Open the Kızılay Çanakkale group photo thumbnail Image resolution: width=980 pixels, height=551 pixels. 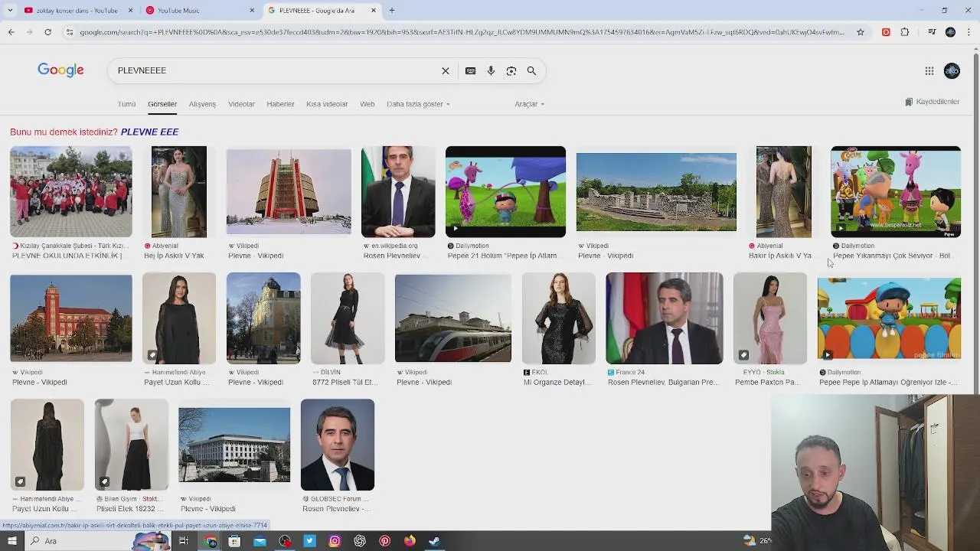click(x=71, y=192)
